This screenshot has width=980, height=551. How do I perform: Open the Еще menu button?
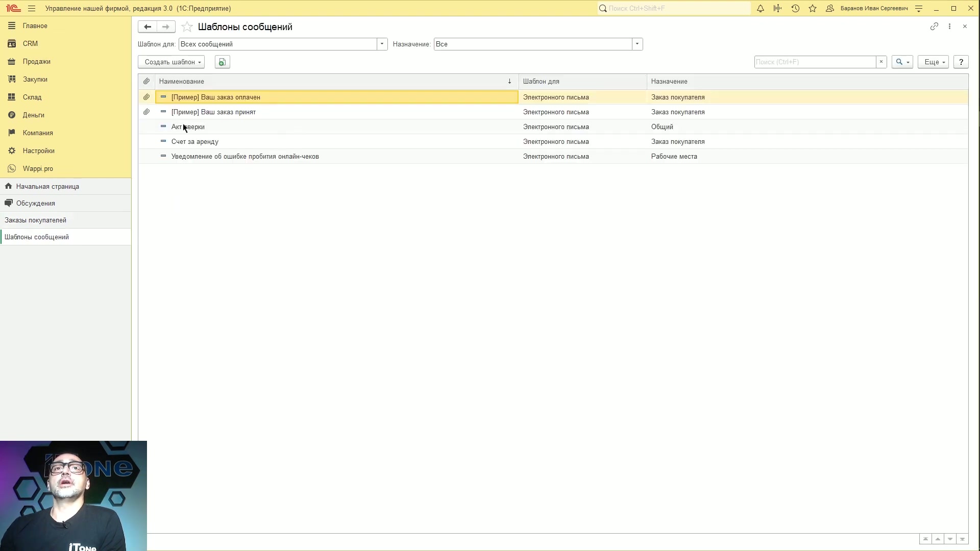click(x=933, y=62)
